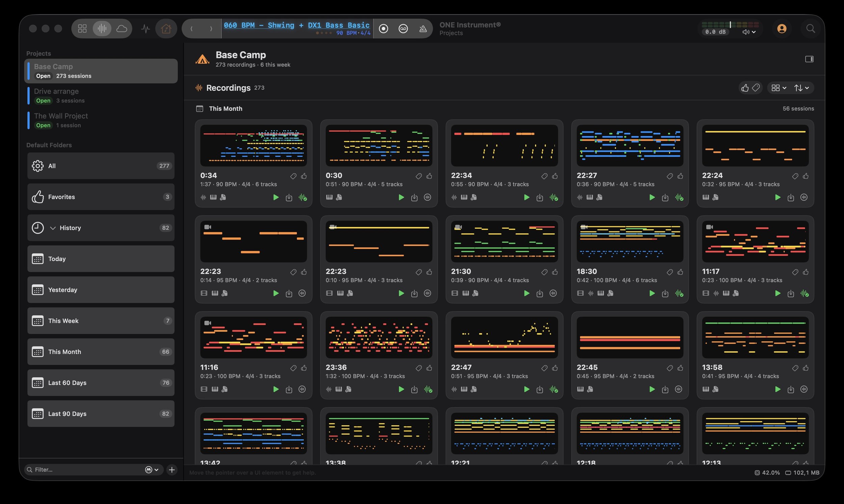Click the grid view icon in top toolbar
The height and width of the screenshot is (504, 844).
point(82,29)
